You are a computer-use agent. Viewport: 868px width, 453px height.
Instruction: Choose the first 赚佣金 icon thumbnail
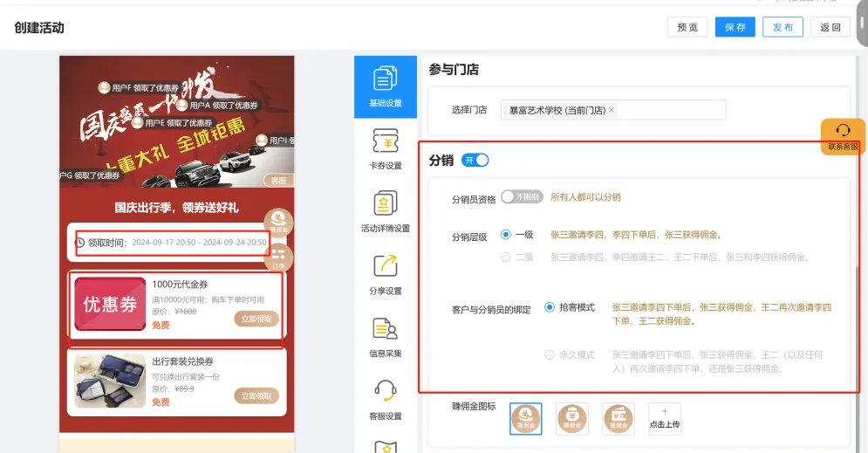click(x=526, y=419)
